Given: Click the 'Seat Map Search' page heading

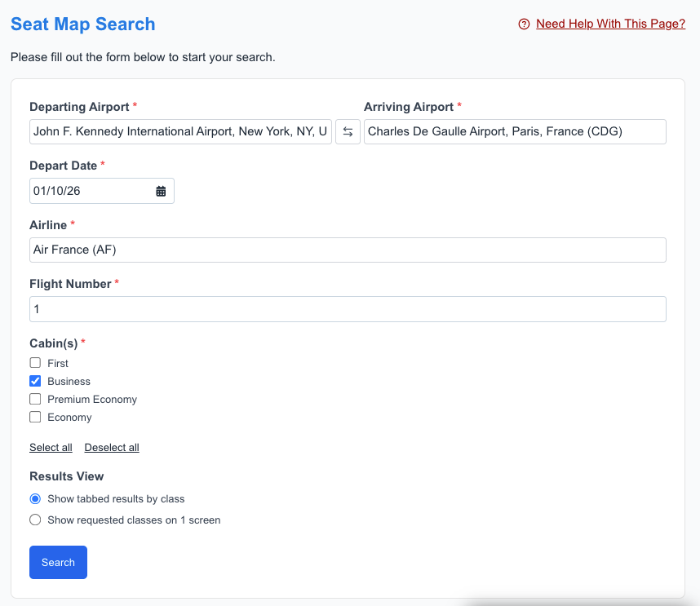Looking at the screenshot, I should point(82,24).
